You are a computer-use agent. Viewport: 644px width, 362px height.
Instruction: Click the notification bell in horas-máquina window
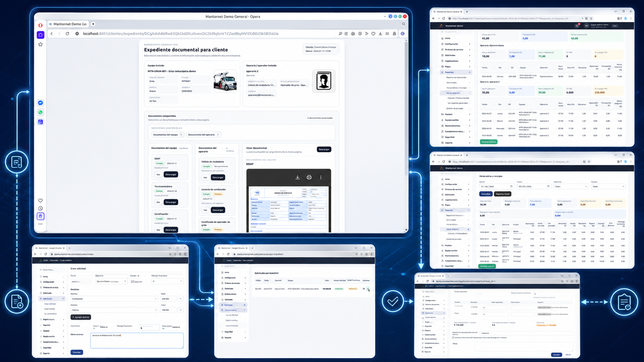pos(577,26)
